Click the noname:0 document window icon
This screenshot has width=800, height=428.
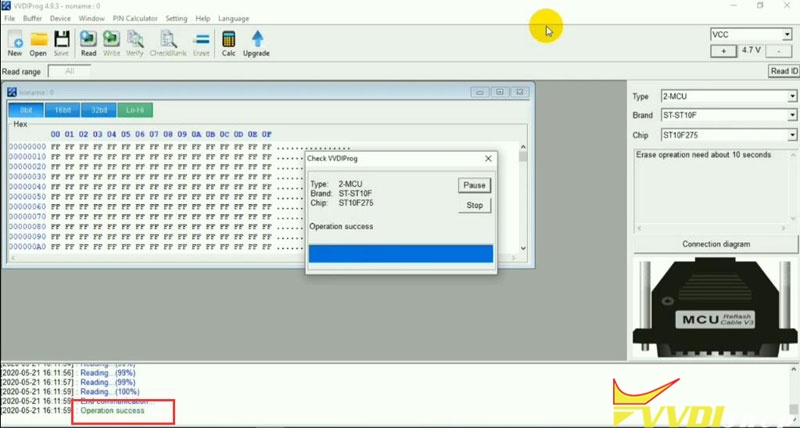(12, 92)
